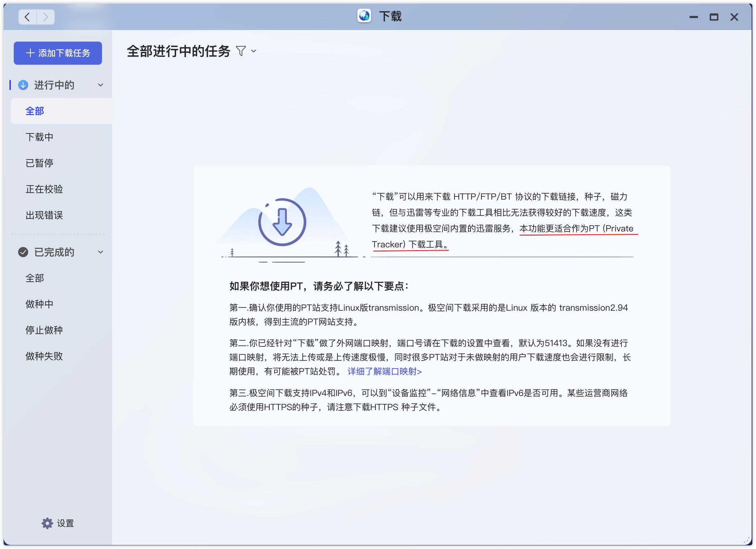Open the 详细了解端口映射 link

click(385, 371)
